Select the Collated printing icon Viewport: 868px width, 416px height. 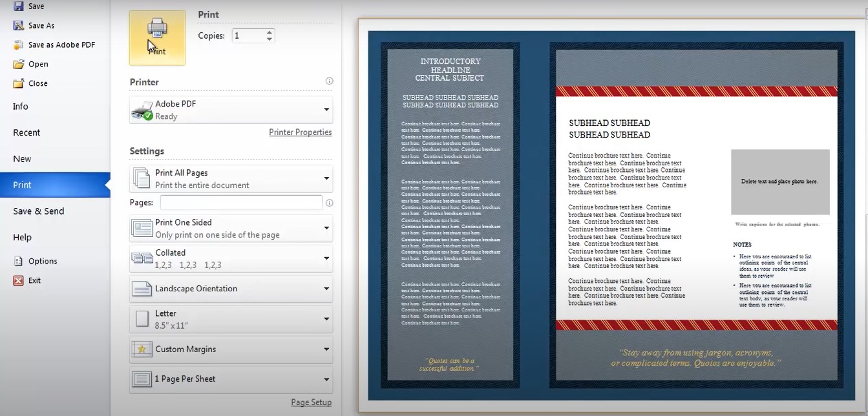pyautogui.click(x=142, y=257)
